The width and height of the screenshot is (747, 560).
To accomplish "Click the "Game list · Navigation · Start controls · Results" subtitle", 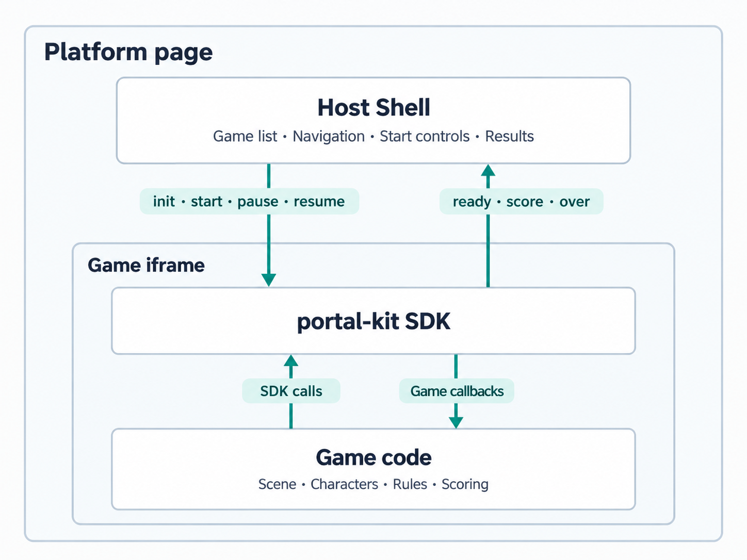I will (373, 136).
